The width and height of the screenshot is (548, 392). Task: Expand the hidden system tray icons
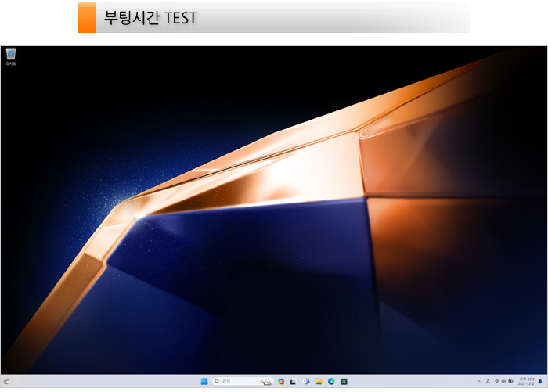point(478,382)
